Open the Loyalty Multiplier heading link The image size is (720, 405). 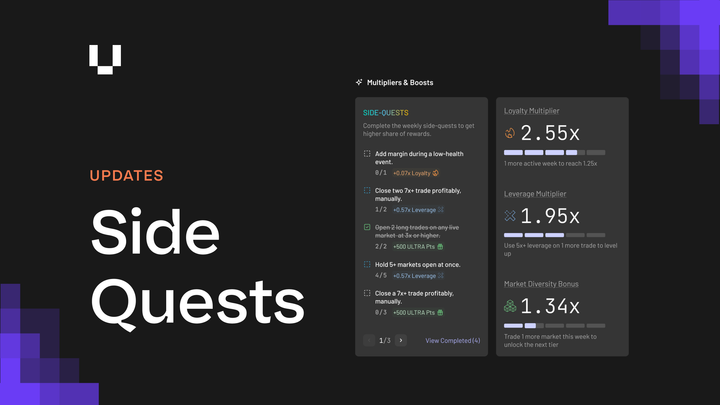point(531,111)
